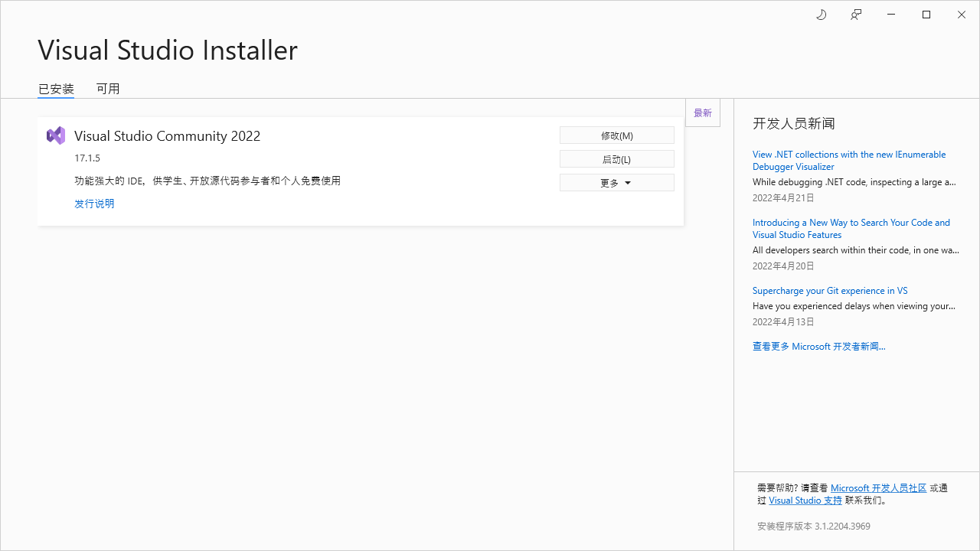Click the version number 17.1.5

[87, 158]
